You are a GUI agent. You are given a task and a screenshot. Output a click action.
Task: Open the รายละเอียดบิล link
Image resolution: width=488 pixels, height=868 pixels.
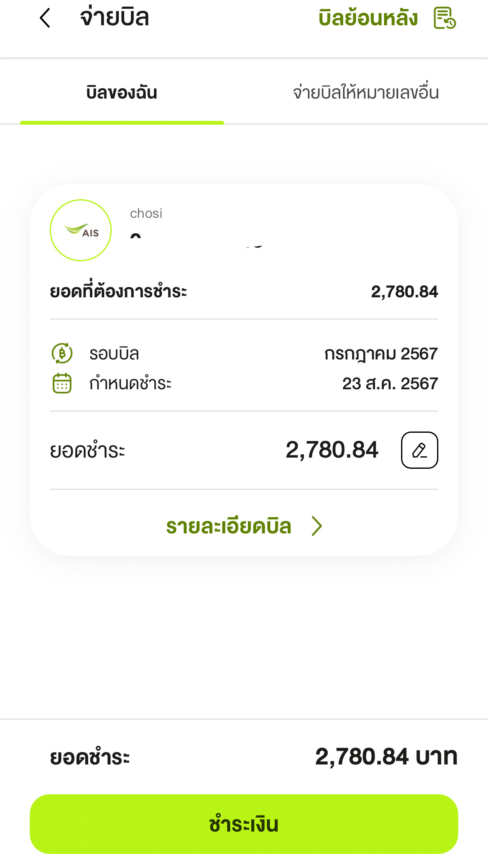[228, 526]
